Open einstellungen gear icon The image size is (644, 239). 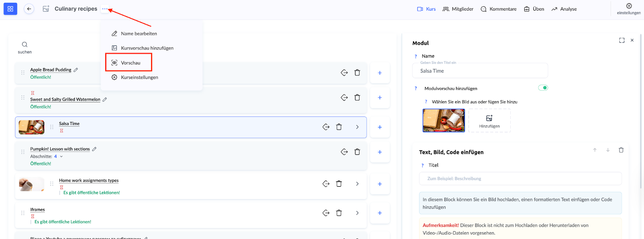629,6
